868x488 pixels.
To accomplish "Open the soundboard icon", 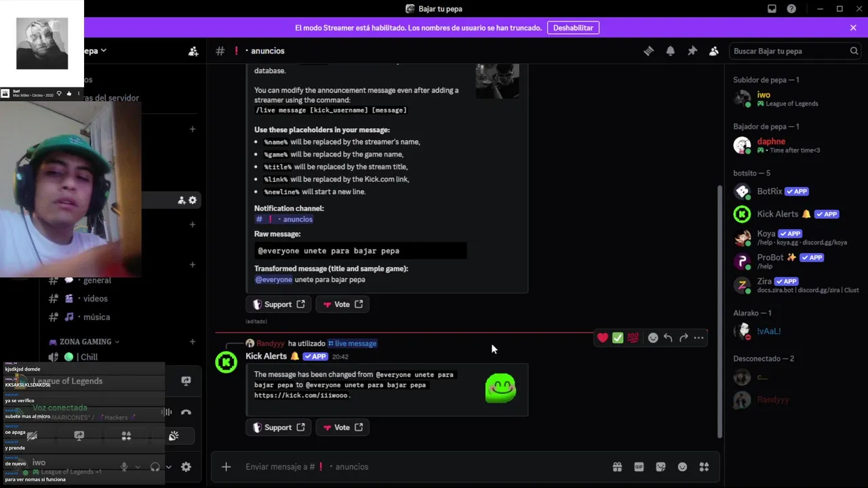I will coord(174,436).
